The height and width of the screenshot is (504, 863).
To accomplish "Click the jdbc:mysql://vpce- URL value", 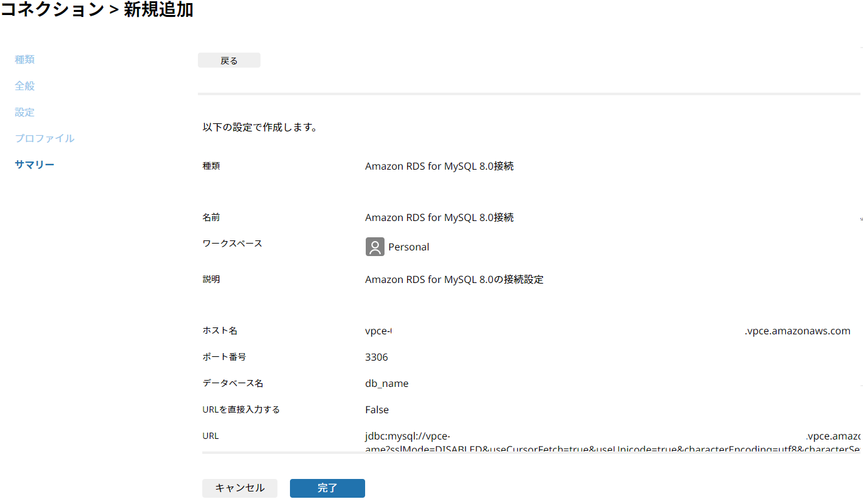I will tap(614, 442).
